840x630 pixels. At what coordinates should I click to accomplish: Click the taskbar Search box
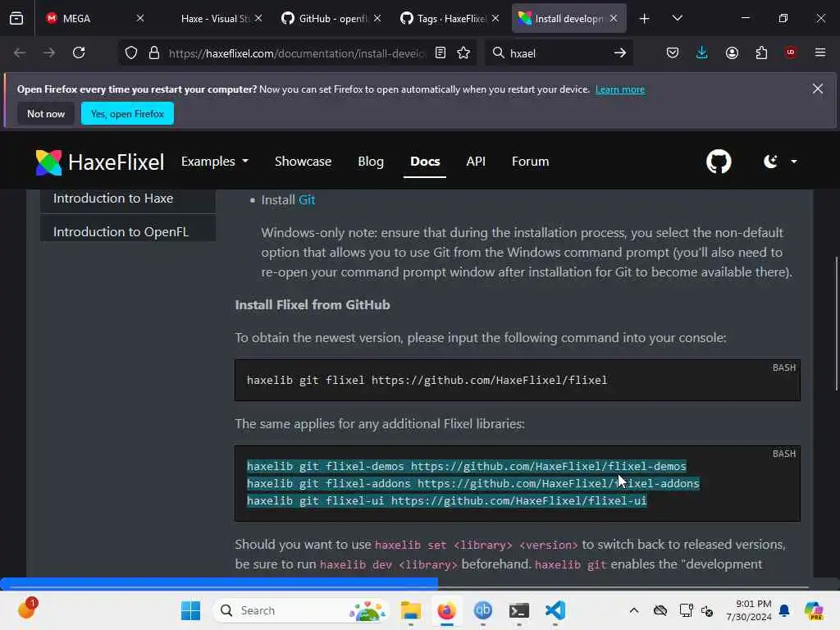pyautogui.click(x=301, y=610)
